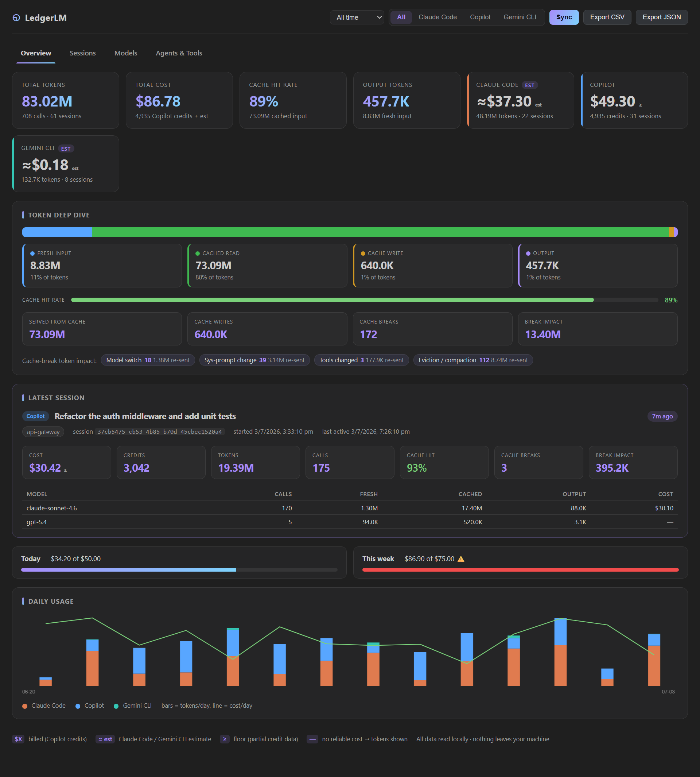The width and height of the screenshot is (700, 777).
Task: Export data as CSV
Action: click(x=607, y=17)
